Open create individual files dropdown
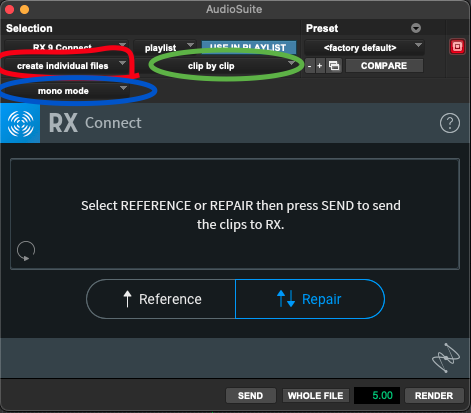The height and width of the screenshot is (413, 471). pyautogui.click(x=66, y=66)
